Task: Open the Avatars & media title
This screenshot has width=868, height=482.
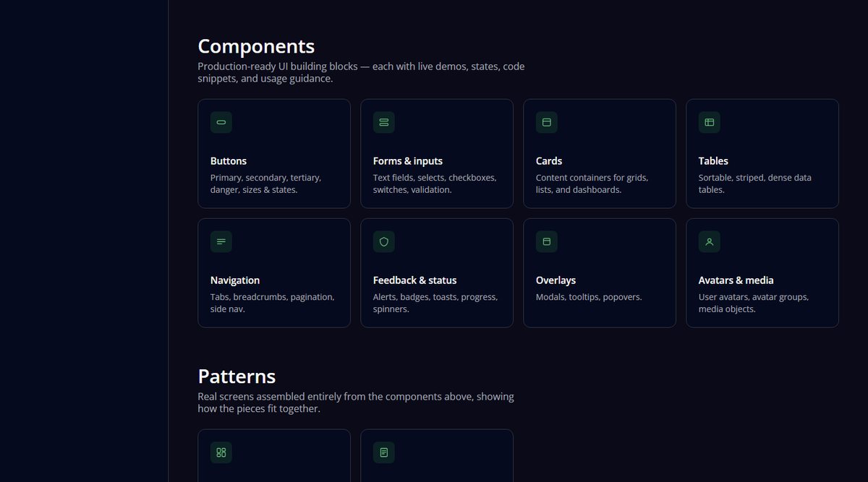Action: (x=736, y=280)
